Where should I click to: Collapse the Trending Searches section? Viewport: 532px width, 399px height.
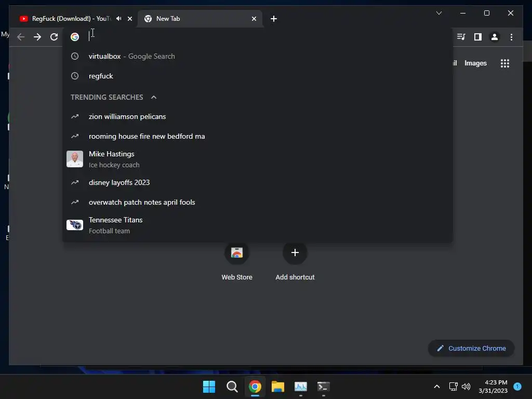click(154, 97)
